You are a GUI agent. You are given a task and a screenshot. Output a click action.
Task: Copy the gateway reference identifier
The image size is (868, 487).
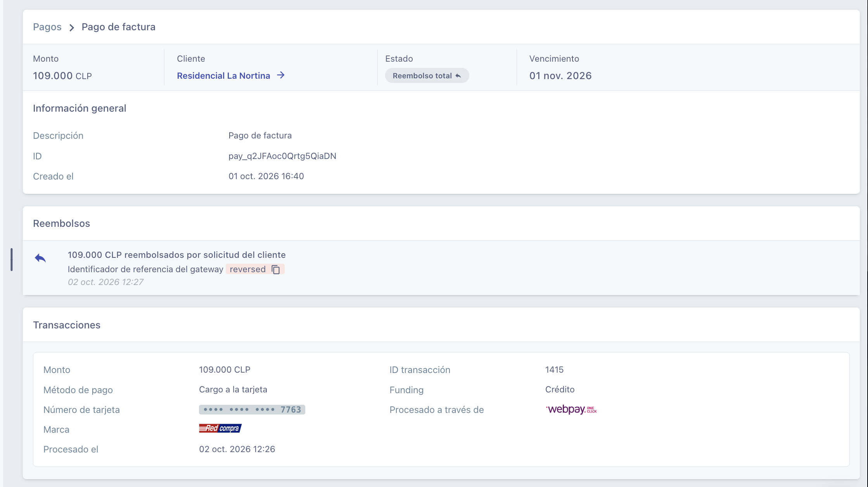(276, 269)
